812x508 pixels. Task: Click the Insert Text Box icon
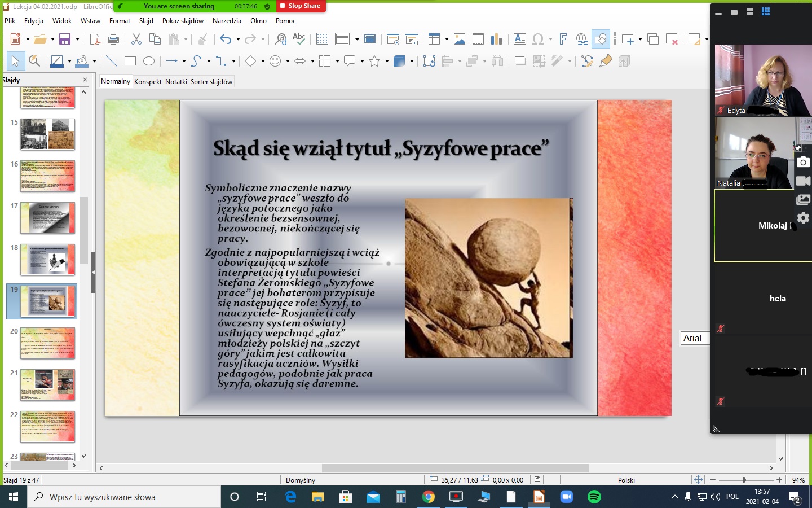[520, 39]
